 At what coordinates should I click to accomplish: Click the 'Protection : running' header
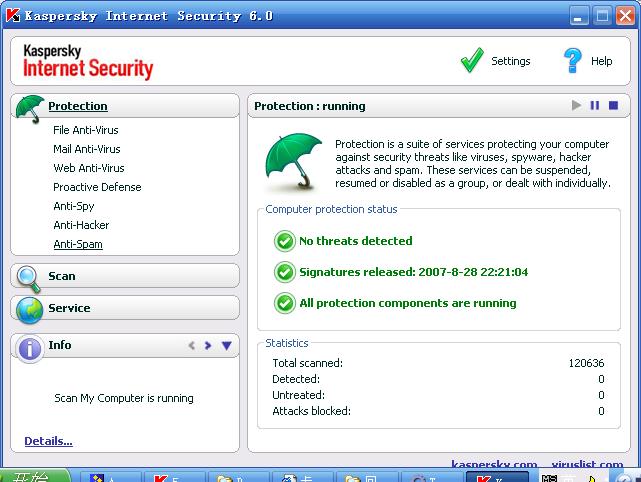point(310,106)
